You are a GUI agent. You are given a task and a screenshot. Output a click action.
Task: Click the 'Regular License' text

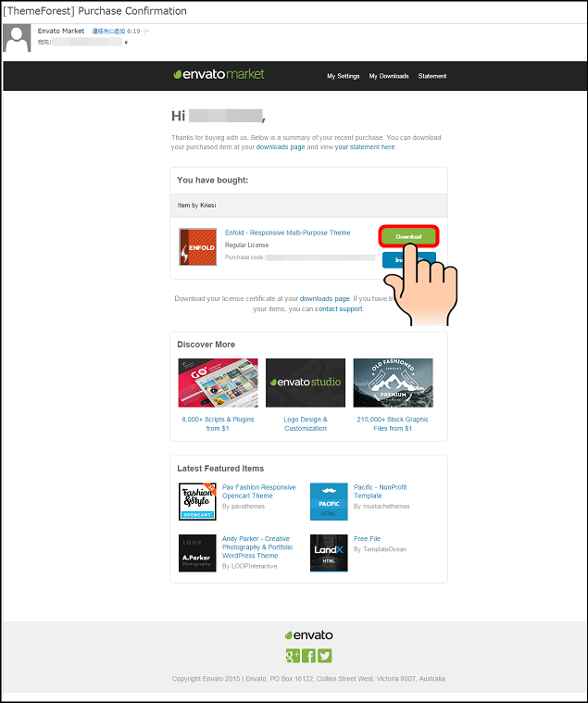[x=246, y=245]
